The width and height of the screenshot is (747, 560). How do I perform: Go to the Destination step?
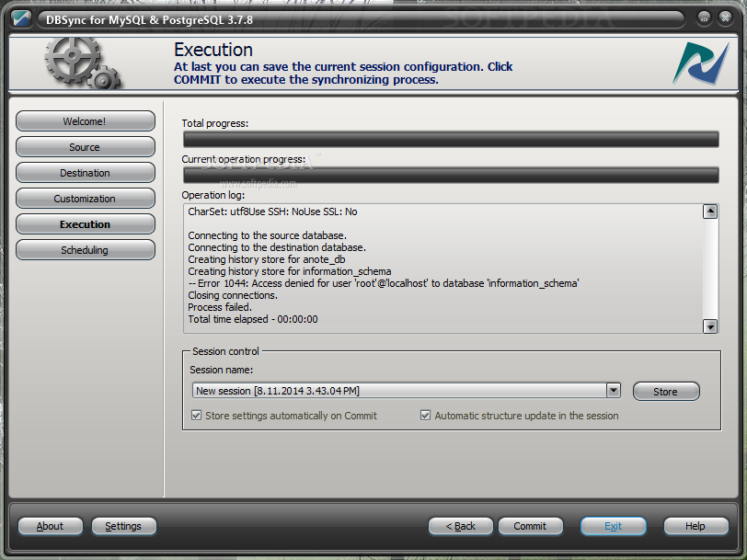click(x=86, y=172)
